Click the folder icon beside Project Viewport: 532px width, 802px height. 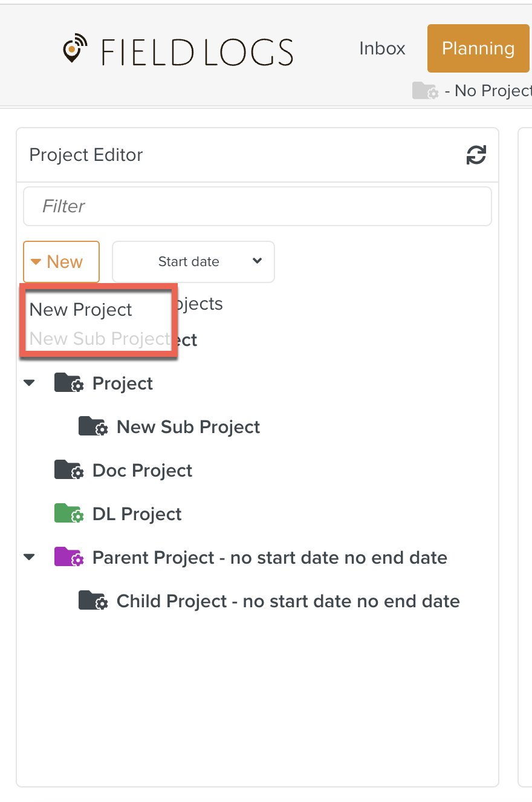point(69,383)
